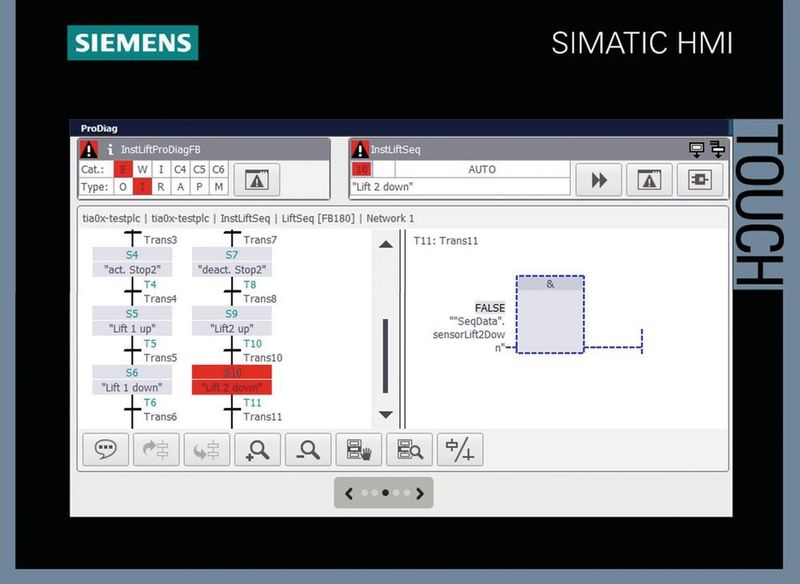Screen dimensions: 800x584
Task: Toggle the W category cell
Action: point(142,169)
